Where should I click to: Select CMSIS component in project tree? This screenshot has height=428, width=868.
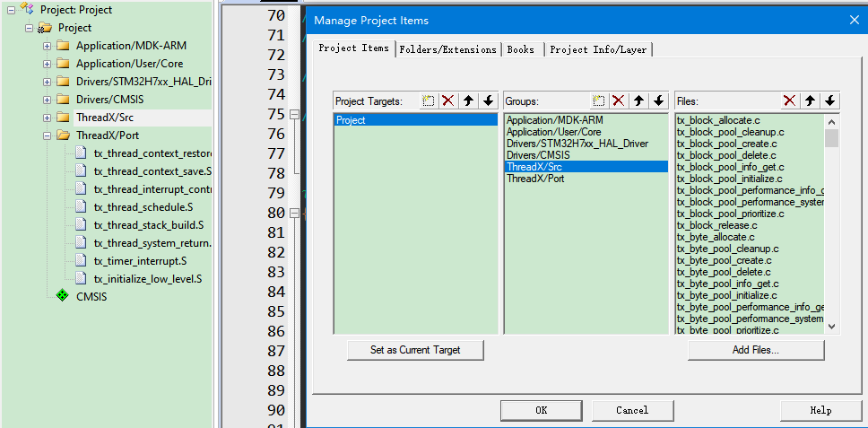[91, 297]
